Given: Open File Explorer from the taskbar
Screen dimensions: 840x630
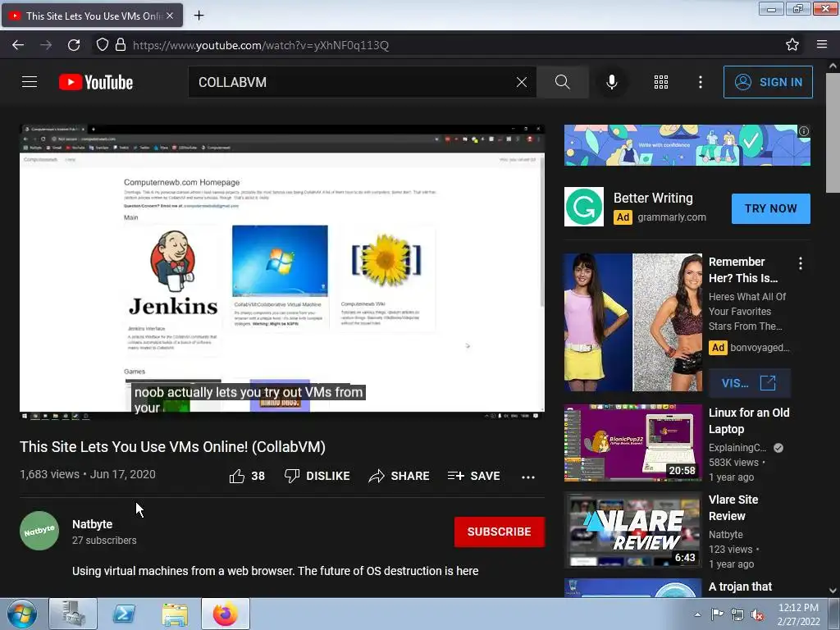Looking at the screenshot, I should [x=175, y=614].
